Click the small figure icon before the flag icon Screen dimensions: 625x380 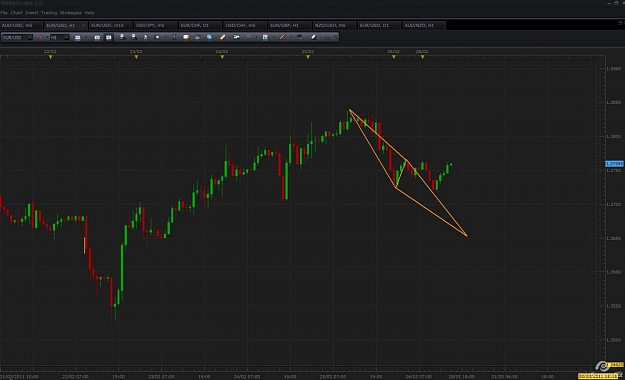coord(145,37)
